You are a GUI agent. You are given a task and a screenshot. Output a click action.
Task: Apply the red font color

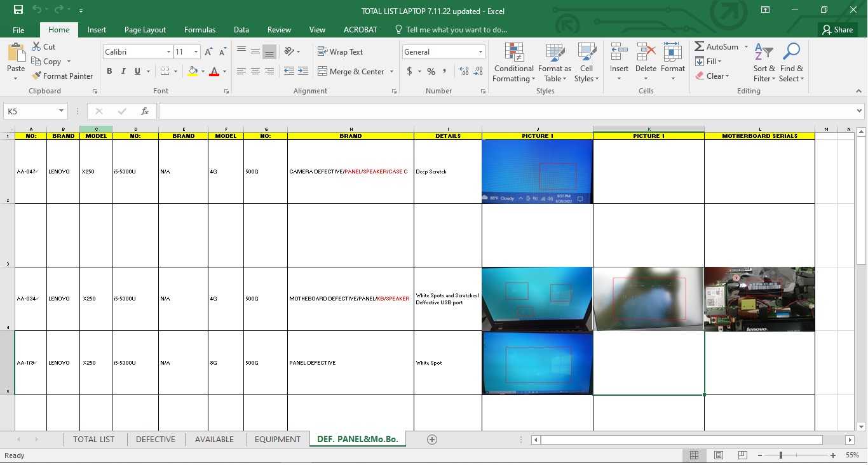coord(214,71)
